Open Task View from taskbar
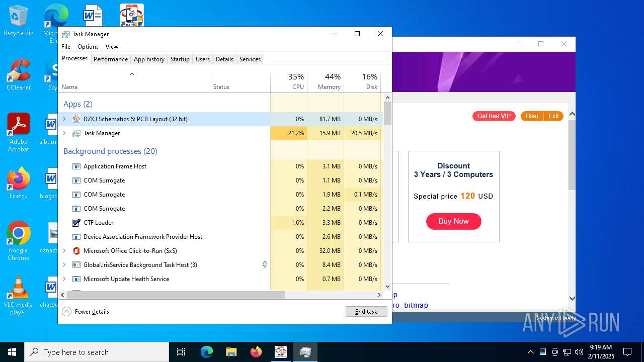644x362 pixels. (181, 352)
